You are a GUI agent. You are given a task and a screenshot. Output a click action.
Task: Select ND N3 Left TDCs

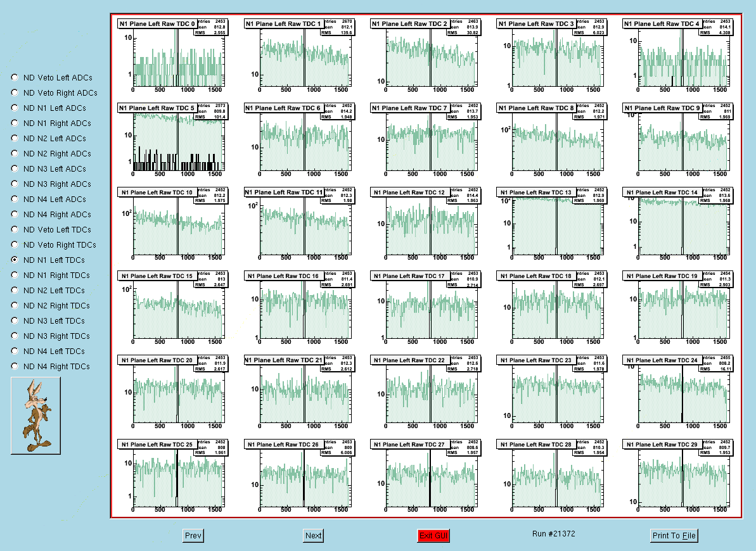15,320
